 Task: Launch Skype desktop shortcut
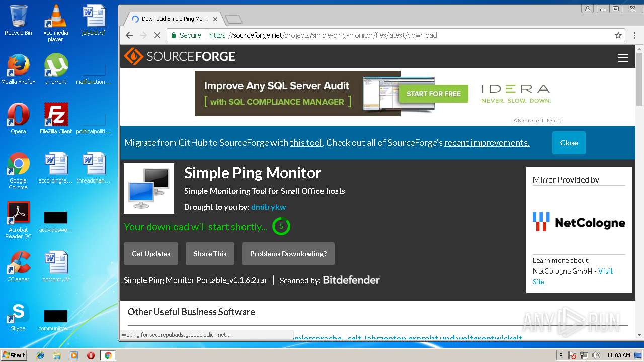click(18, 316)
